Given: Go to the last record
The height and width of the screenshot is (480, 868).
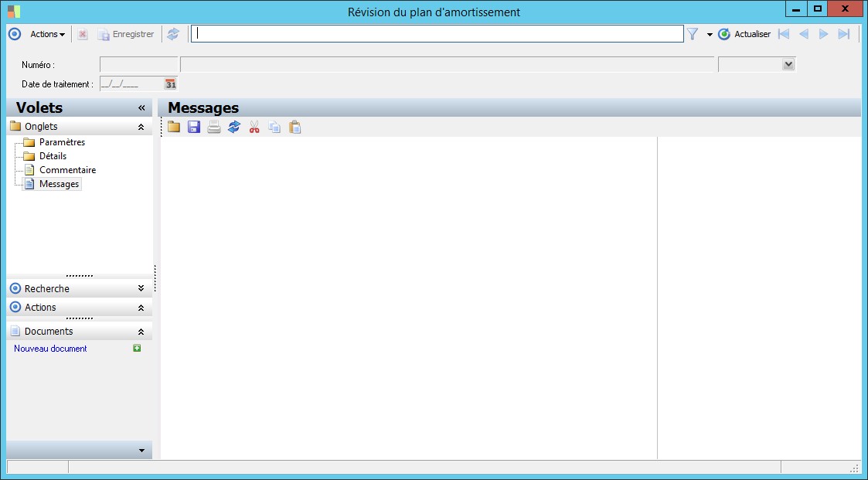Looking at the screenshot, I should click(x=843, y=34).
